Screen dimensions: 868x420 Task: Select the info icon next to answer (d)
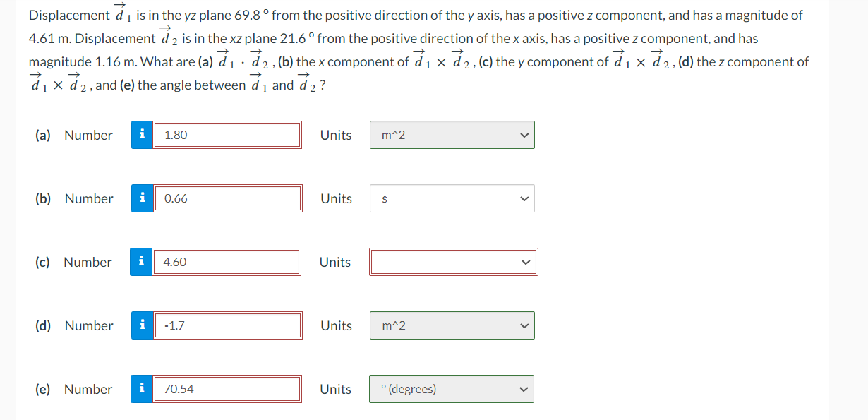point(141,325)
